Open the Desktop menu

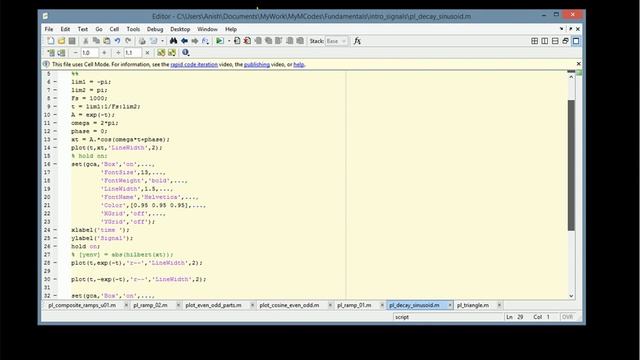click(180, 29)
